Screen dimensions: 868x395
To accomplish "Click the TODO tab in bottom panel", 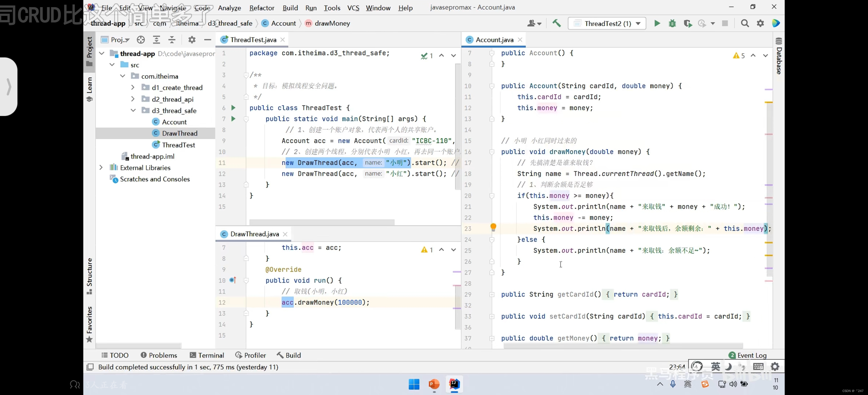I will (115, 355).
